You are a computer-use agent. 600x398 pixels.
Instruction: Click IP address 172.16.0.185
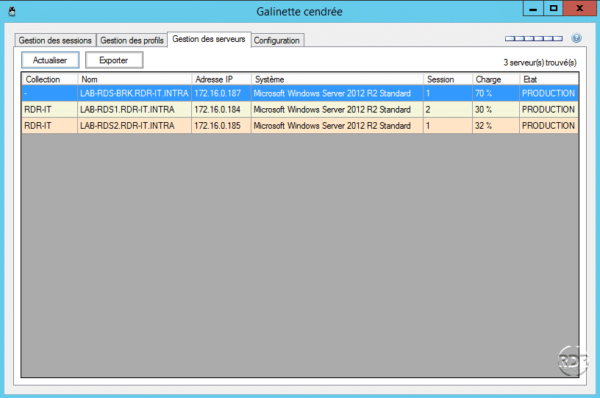pos(221,126)
